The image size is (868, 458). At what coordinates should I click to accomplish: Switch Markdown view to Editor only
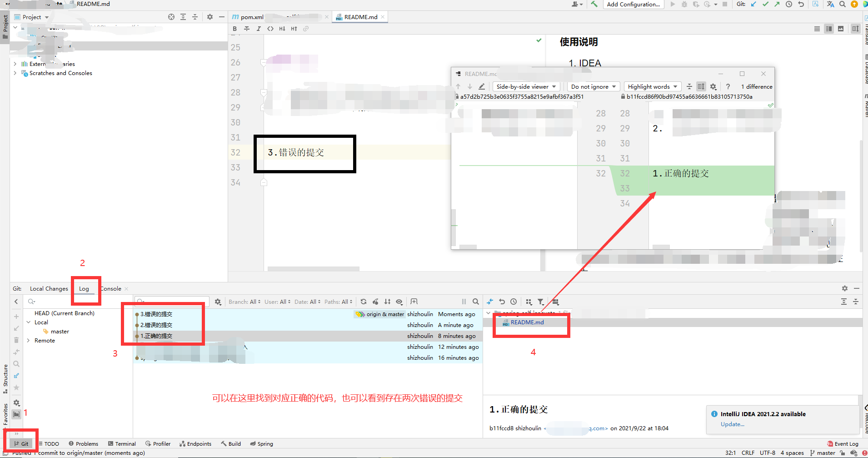tap(817, 29)
